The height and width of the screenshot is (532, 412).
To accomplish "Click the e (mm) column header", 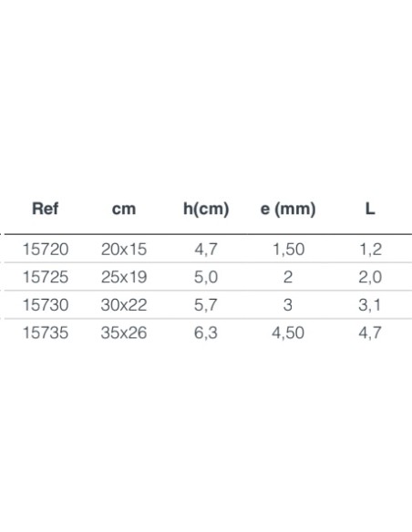I will coord(288,209).
